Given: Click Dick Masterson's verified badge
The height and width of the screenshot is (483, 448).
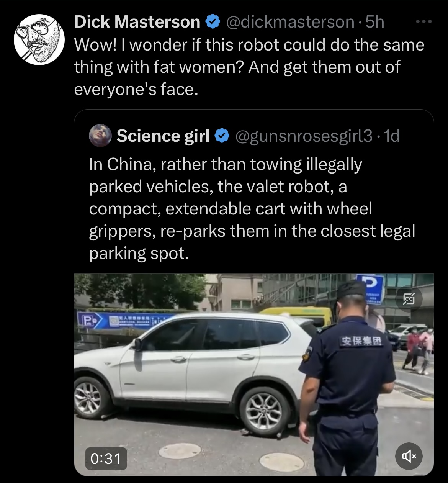Looking at the screenshot, I should 213,22.
